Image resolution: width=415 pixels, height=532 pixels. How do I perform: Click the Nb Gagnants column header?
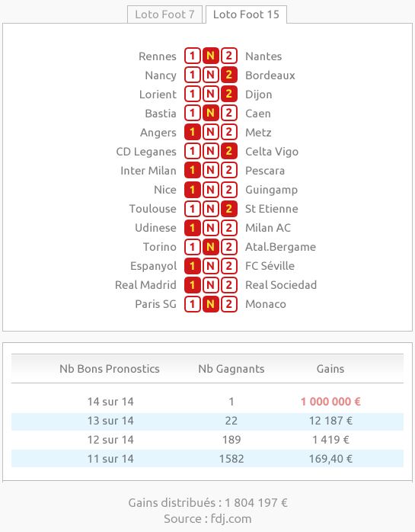(231, 369)
